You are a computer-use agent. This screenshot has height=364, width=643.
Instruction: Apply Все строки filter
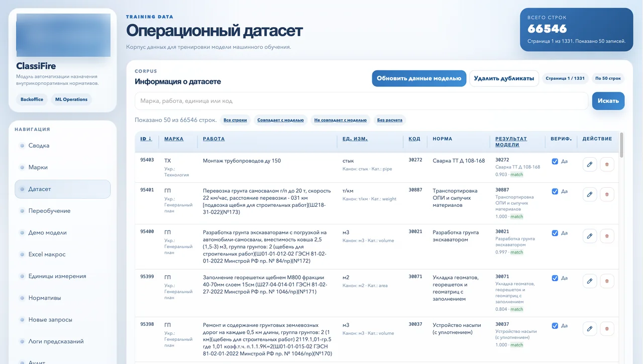[x=235, y=120]
